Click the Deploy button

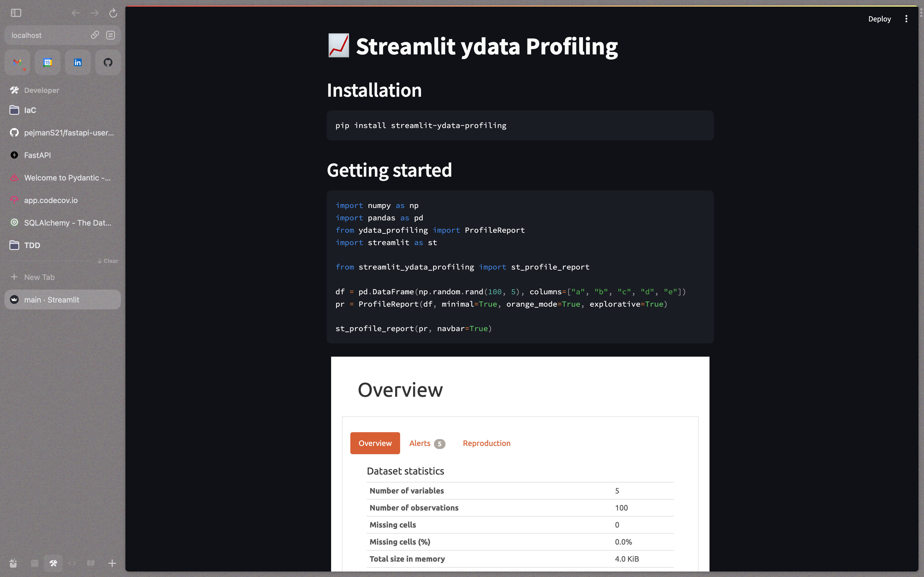879,19
